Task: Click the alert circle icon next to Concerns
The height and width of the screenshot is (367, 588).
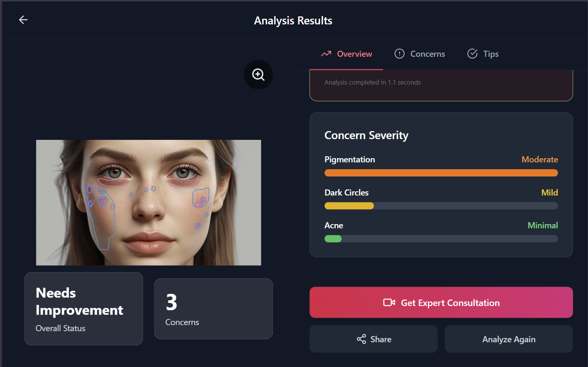Action: 399,54
